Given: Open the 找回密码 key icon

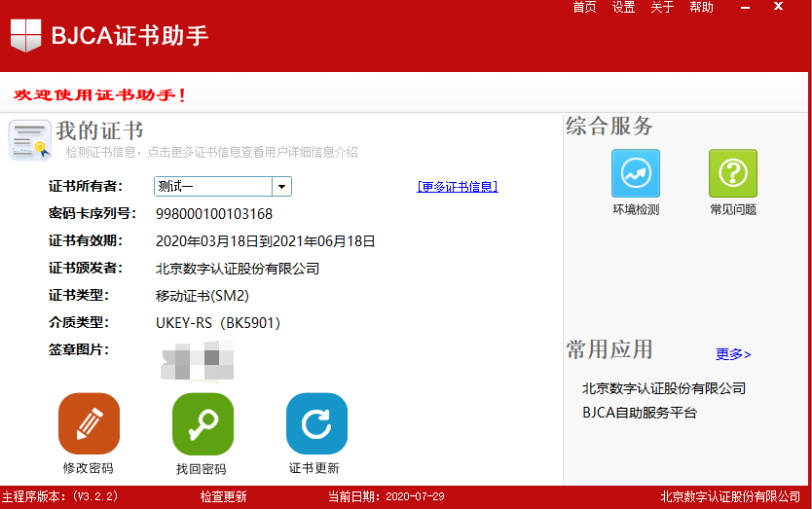Looking at the screenshot, I should click(203, 423).
